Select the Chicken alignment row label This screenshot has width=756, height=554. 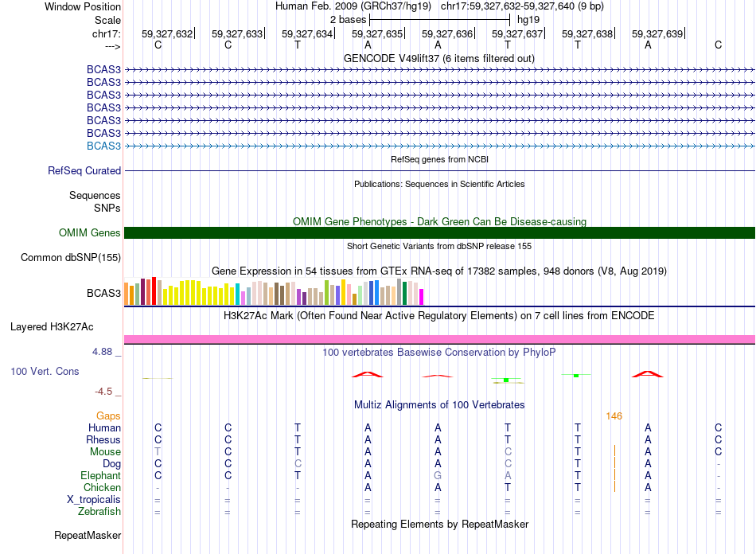[102, 487]
